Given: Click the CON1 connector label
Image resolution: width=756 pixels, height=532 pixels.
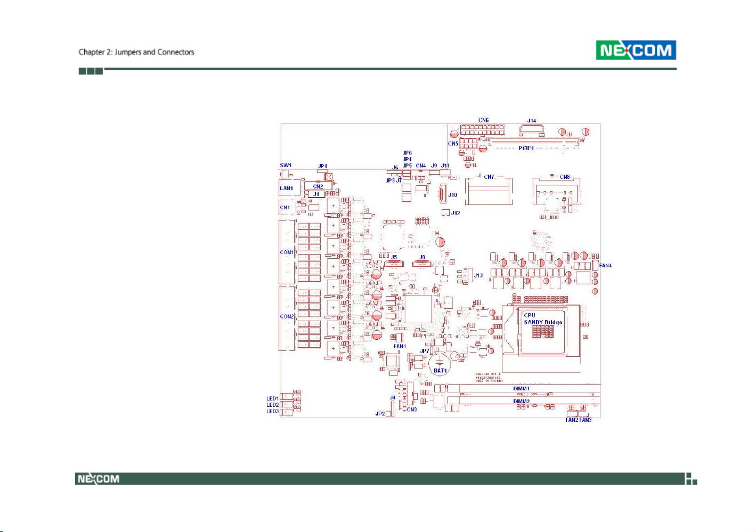Looking at the screenshot, I should [x=287, y=252].
